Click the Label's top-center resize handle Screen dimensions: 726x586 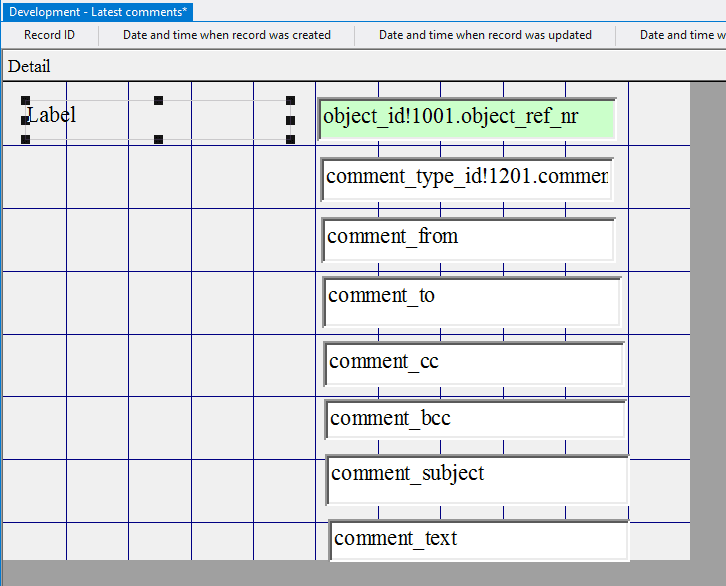(158, 100)
